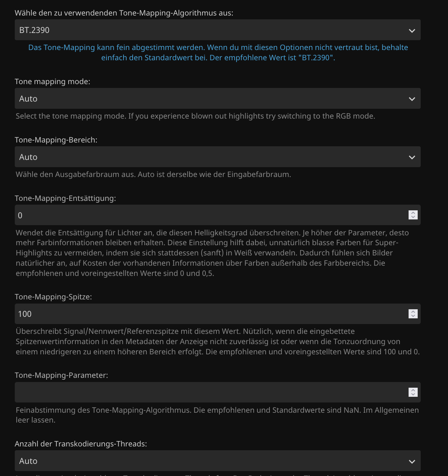Focus the Tone-Mapping-Entsättigung field containing 0

[208, 215]
